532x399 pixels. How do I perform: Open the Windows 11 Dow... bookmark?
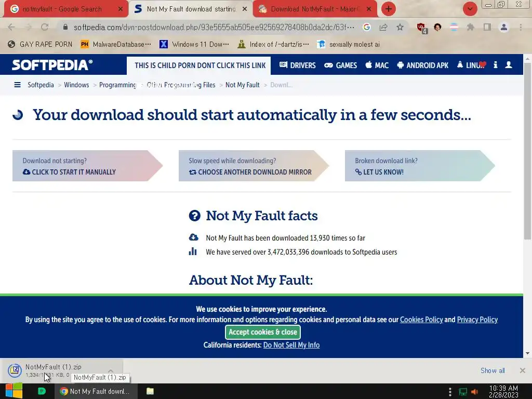pos(194,45)
